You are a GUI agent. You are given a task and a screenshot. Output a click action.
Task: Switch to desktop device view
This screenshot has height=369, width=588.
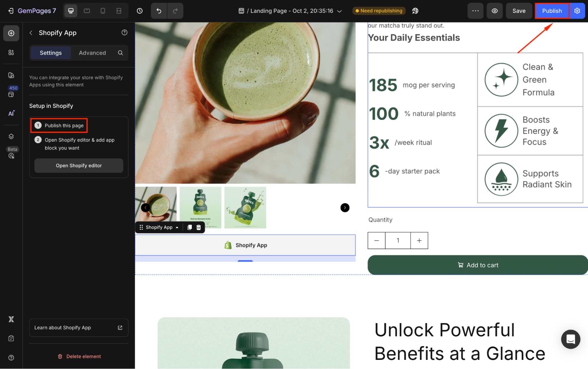[x=71, y=11]
